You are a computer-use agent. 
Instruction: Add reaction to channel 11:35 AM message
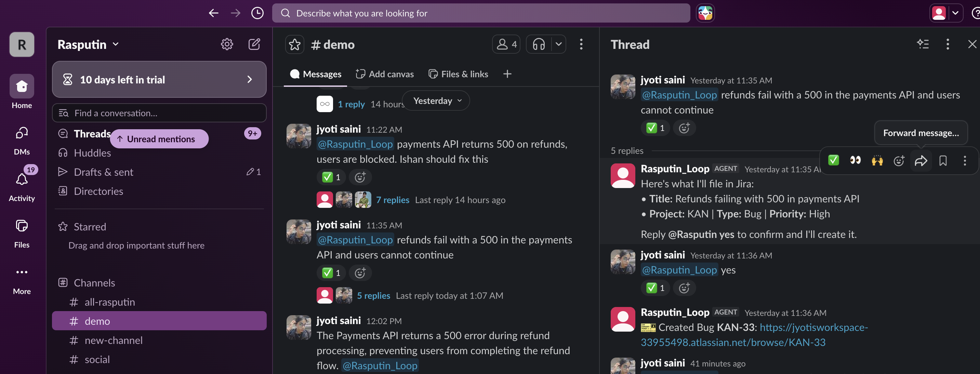[x=360, y=273]
